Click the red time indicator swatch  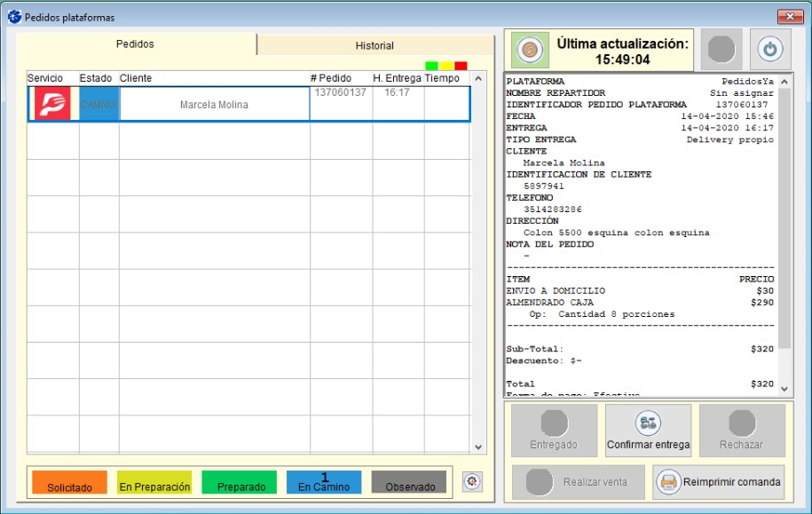click(461, 66)
